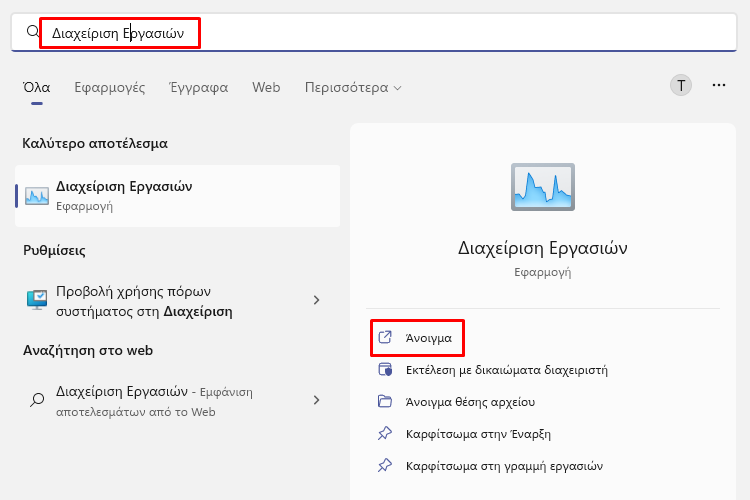The image size is (750, 500).
Task: Open the Διαχείριση Εργασιών best match result
Action: click(x=177, y=196)
